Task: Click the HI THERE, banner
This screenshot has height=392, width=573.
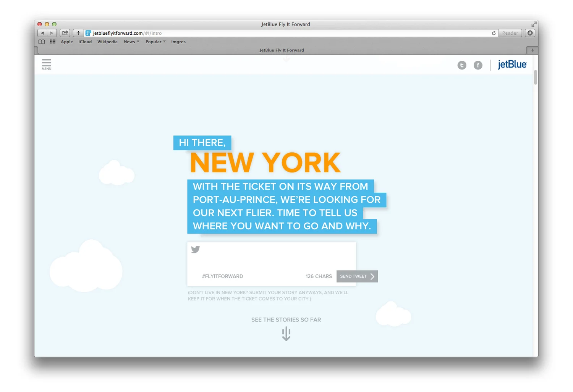Action: [202, 143]
